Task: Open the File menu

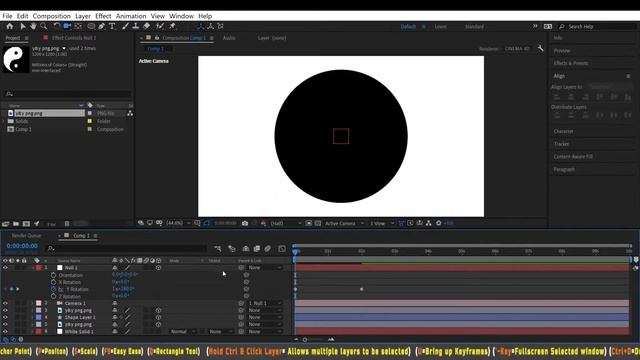Action: [x=7, y=16]
